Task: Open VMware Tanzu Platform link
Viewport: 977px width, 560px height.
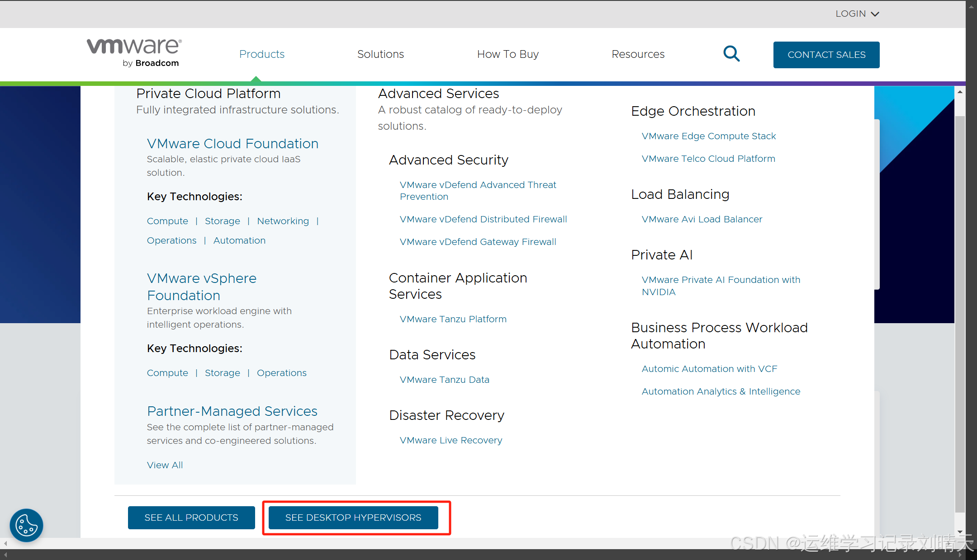Action: coord(453,319)
